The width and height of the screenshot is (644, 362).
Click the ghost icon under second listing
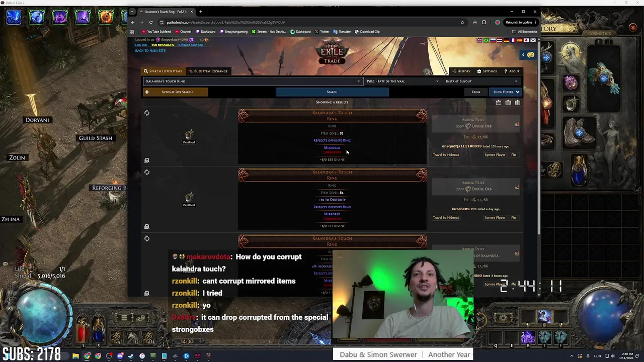147,227
